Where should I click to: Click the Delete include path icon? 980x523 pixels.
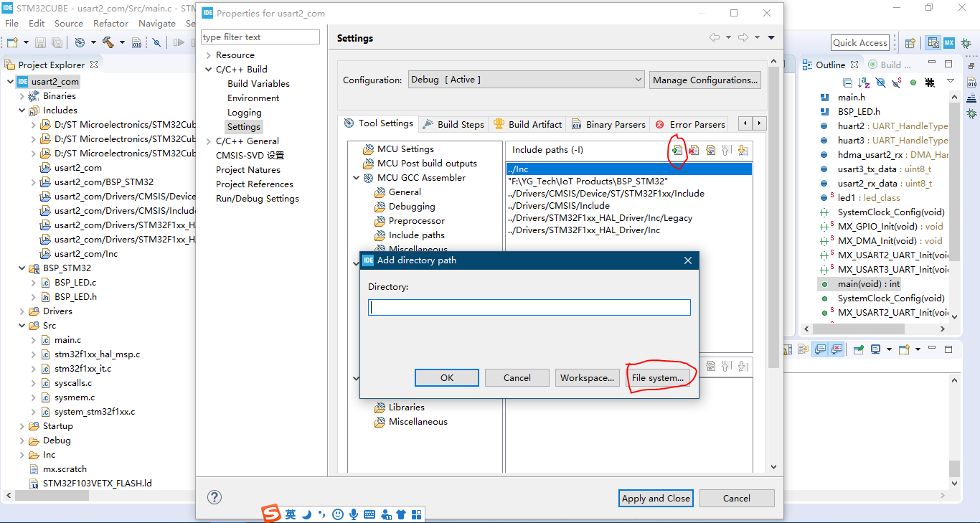[x=693, y=150]
